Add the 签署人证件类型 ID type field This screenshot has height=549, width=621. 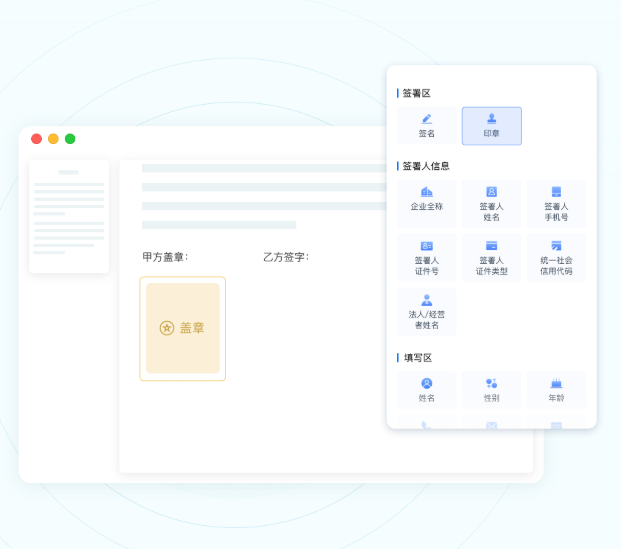[491, 257]
